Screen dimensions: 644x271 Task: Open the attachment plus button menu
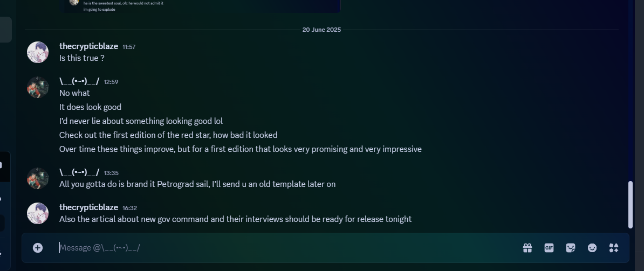[x=37, y=248]
